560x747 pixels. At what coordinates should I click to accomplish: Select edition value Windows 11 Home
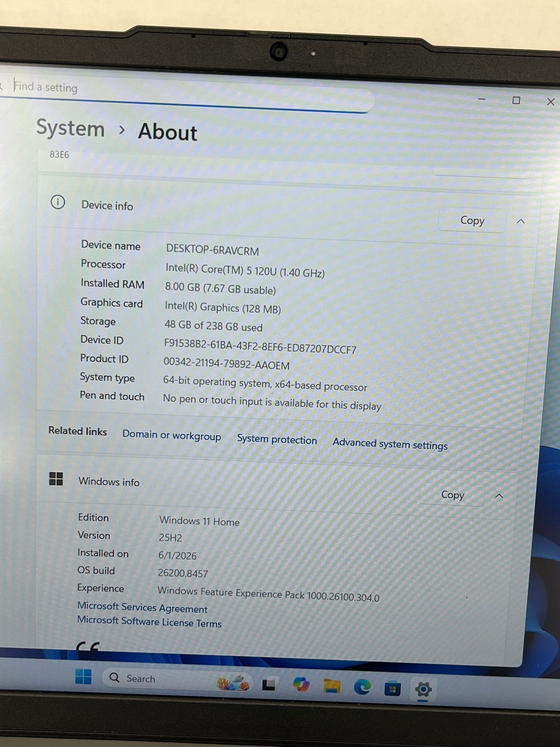(x=199, y=521)
